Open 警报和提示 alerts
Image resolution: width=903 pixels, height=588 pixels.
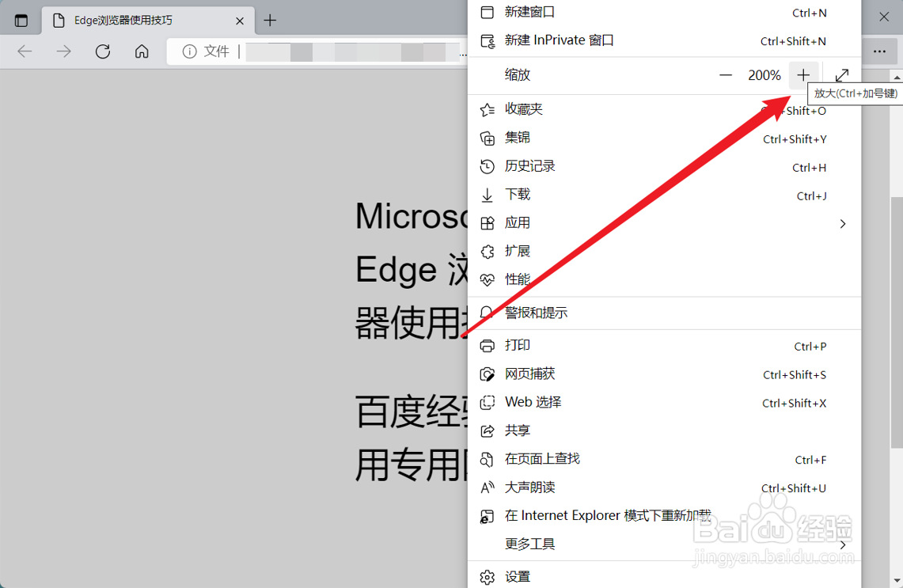pyautogui.click(x=664, y=313)
